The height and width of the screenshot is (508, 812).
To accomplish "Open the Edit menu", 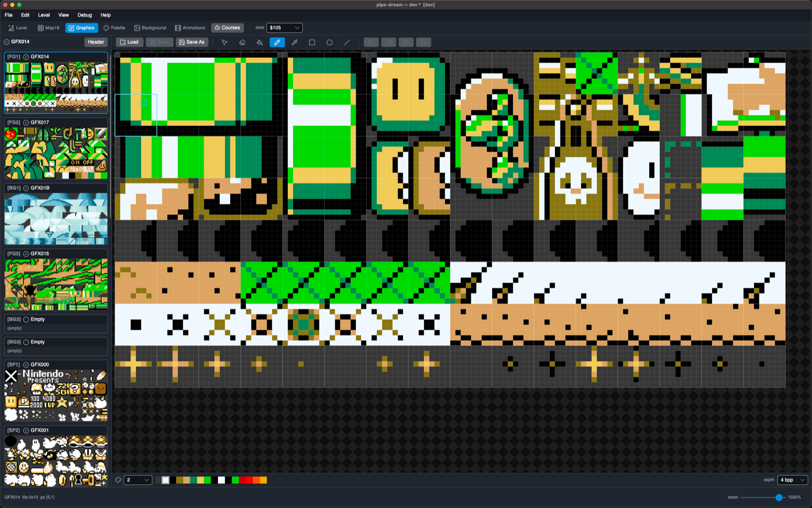I will (25, 15).
